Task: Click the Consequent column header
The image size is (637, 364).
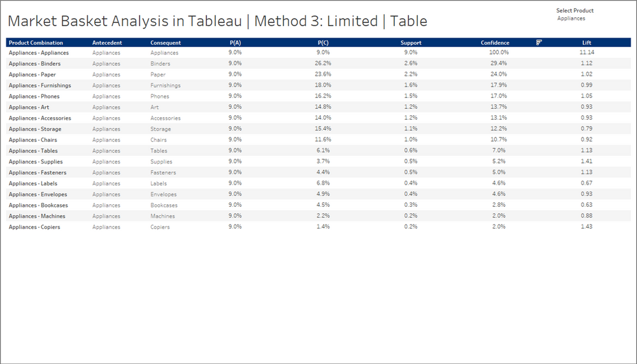Action: coord(166,43)
